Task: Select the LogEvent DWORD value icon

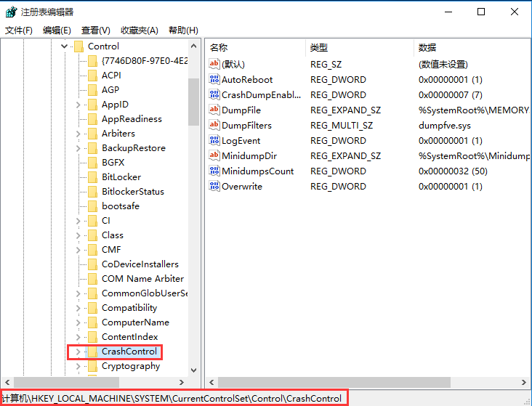Action: point(214,141)
